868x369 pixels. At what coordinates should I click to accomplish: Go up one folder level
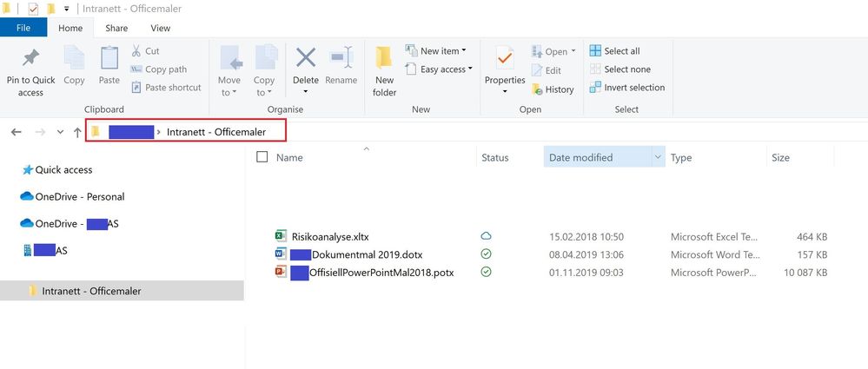point(77,132)
